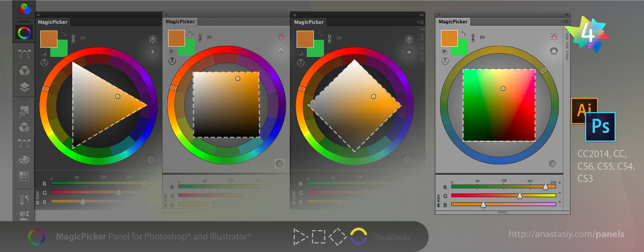Select the MagicPicker tab in the diamond panel
This screenshot has width=644, height=252.
pyautogui.click(x=309, y=22)
